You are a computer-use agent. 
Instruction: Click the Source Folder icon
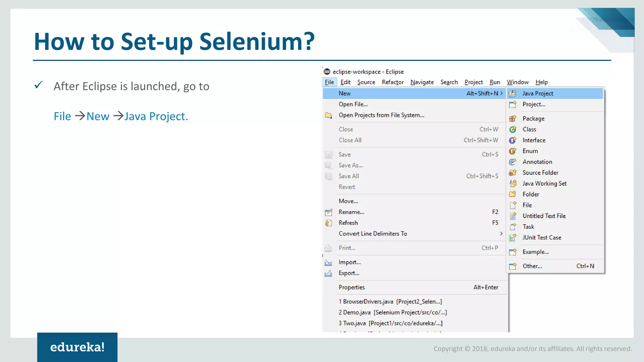[x=513, y=173]
